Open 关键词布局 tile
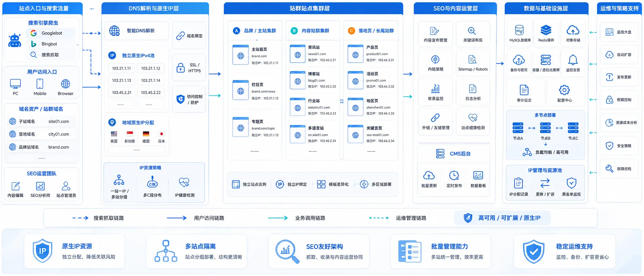 473,34
